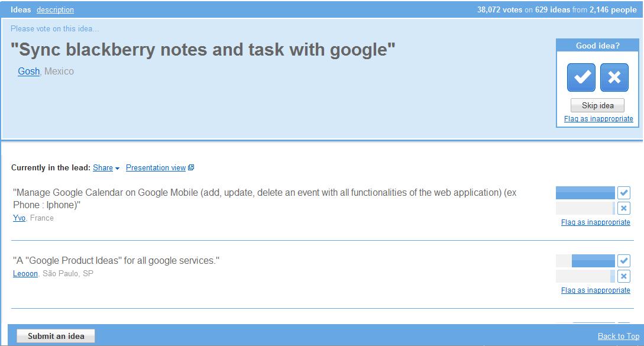The width and height of the screenshot is (644, 346).
Task: Click the Back to Top link
Action: [x=619, y=335]
